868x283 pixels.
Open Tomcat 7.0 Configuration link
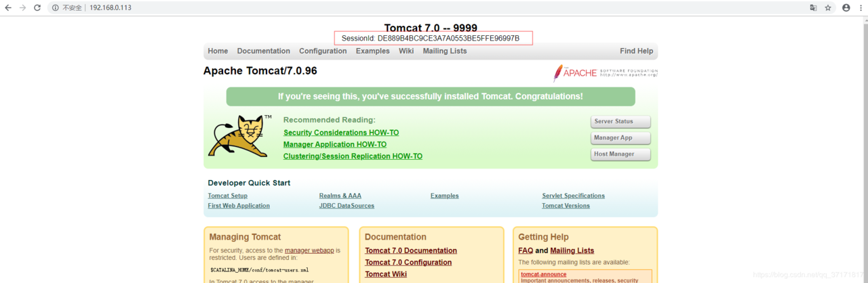tap(408, 263)
